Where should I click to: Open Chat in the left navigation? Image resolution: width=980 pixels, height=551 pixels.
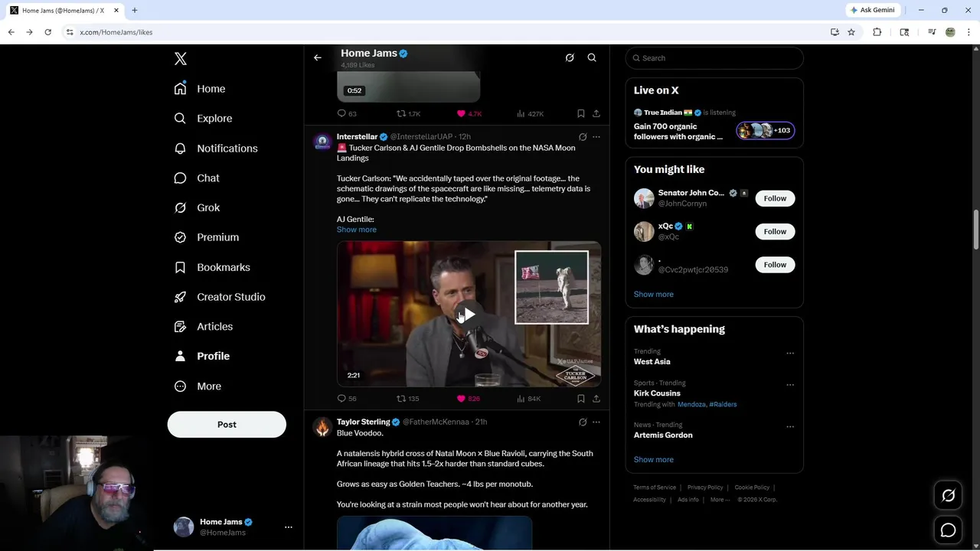click(197, 178)
